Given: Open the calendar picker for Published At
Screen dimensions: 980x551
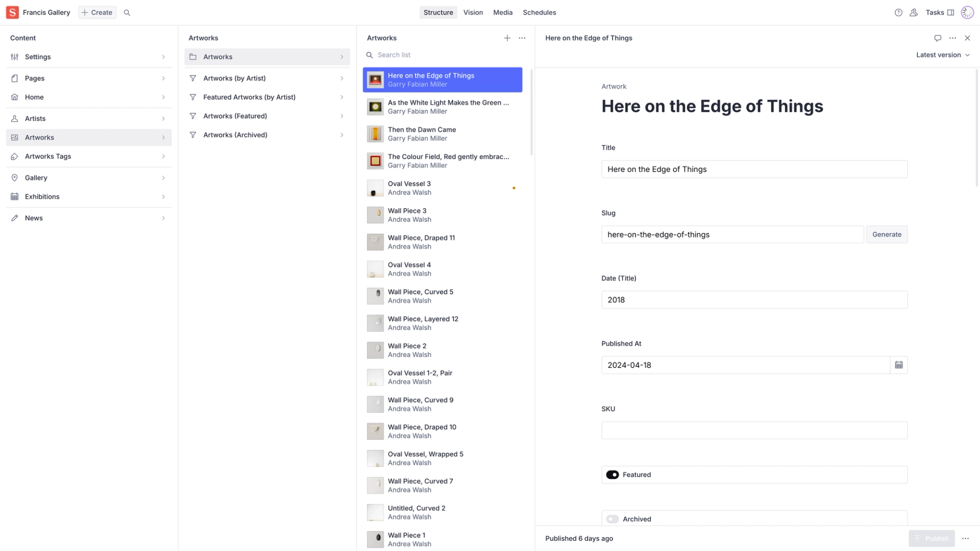Looking at the screenshot, I should (x=898, y=365).
